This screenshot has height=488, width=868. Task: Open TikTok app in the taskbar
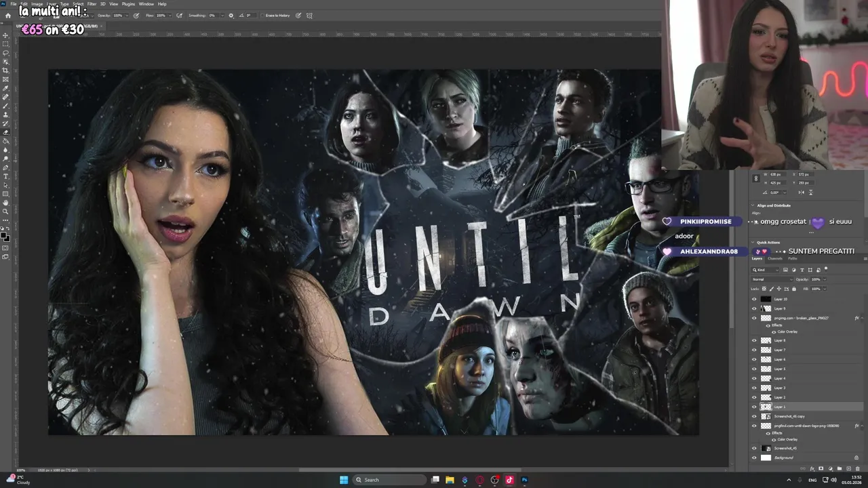coord(509,480)
